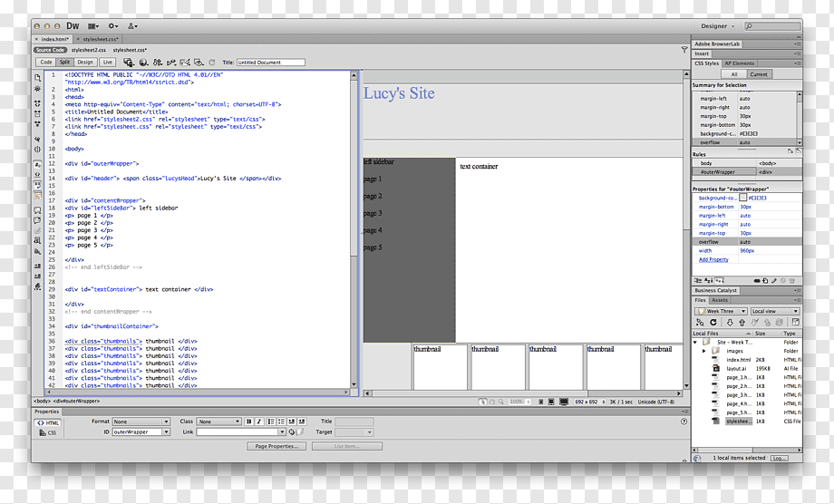Click the Bold button in Properties
This screenshot has width=834, height=504.
[x=248, y=422]
